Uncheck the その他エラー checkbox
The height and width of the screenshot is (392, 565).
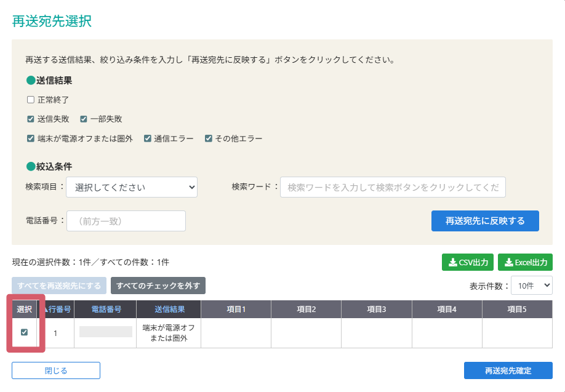tap(208, 138)
